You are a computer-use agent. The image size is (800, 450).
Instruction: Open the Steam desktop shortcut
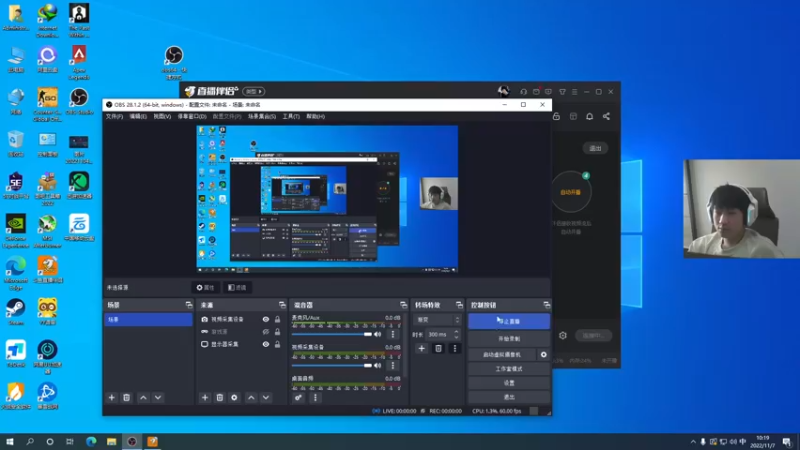point(15,312)
